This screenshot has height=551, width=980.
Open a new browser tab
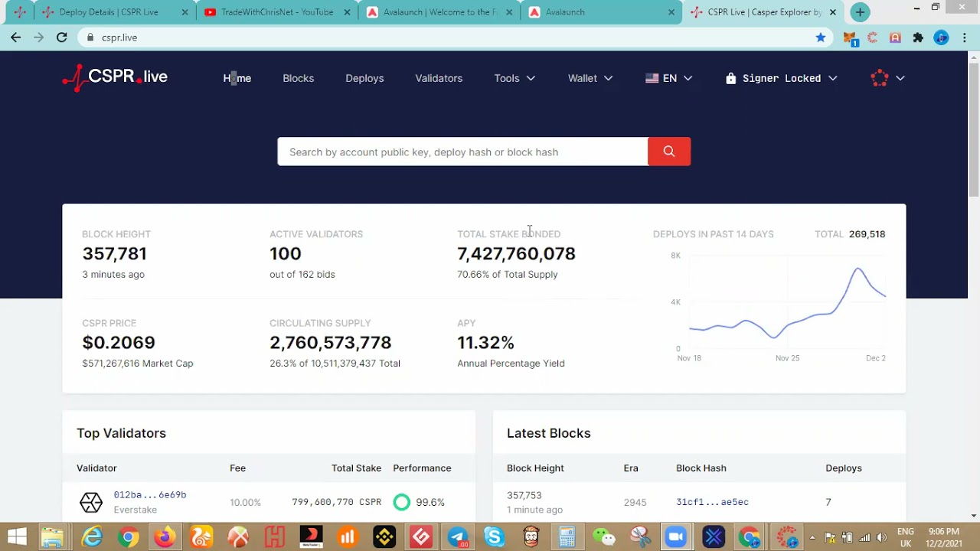click(860, 12)
